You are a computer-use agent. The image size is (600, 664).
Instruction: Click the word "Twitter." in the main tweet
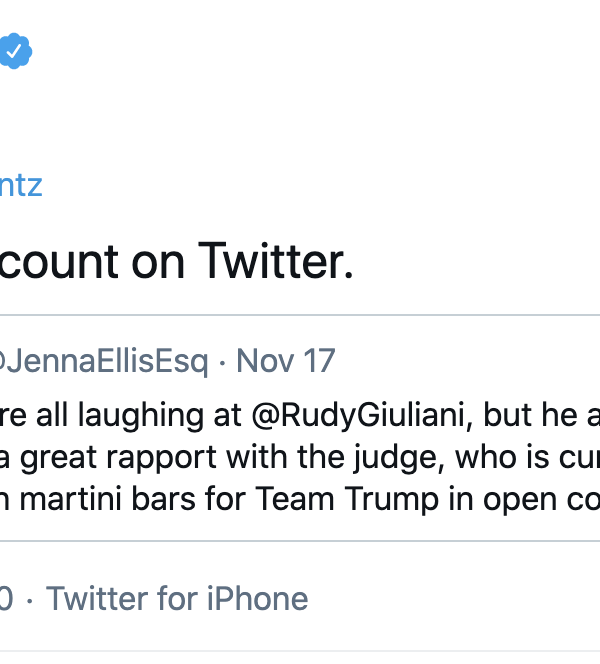276,262
